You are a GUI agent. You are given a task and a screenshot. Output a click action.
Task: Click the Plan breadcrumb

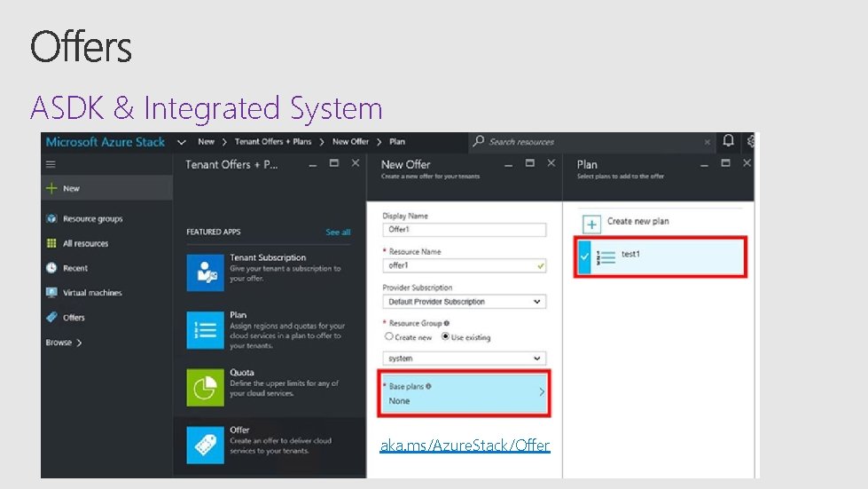397,142
